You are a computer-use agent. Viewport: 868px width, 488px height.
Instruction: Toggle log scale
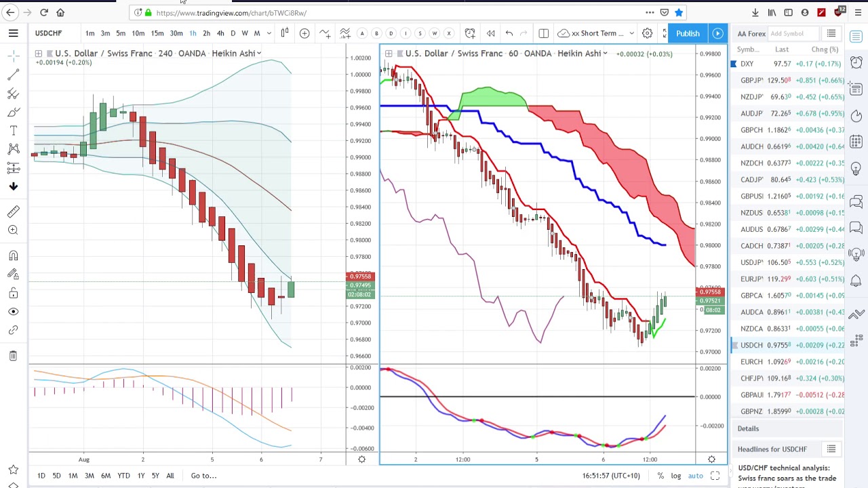[676, 476]
